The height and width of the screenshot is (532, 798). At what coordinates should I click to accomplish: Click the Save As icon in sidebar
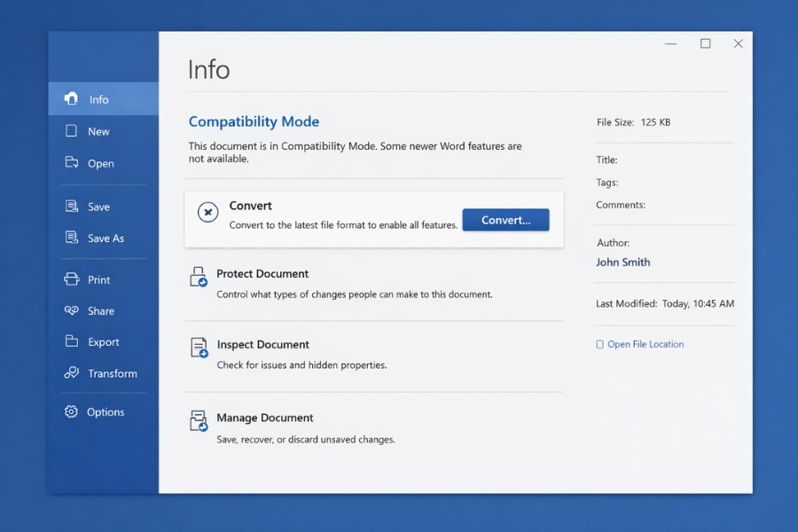tap(72, 238)
